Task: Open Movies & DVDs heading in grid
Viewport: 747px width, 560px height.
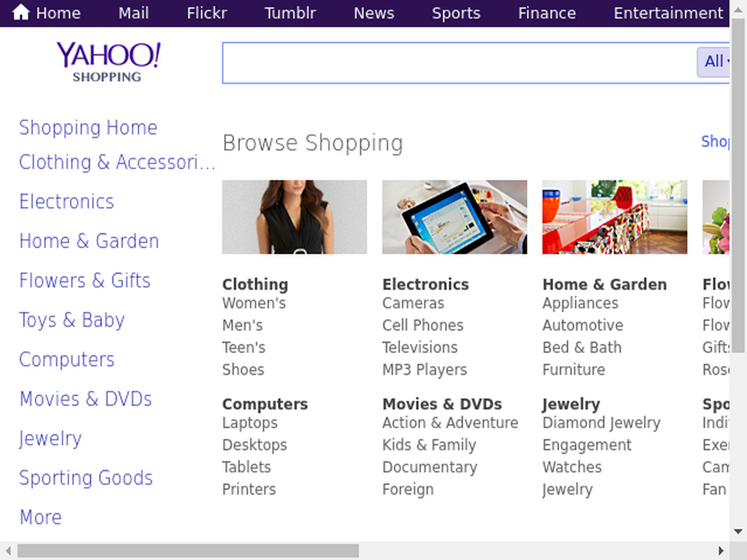Action: (442, 404)
